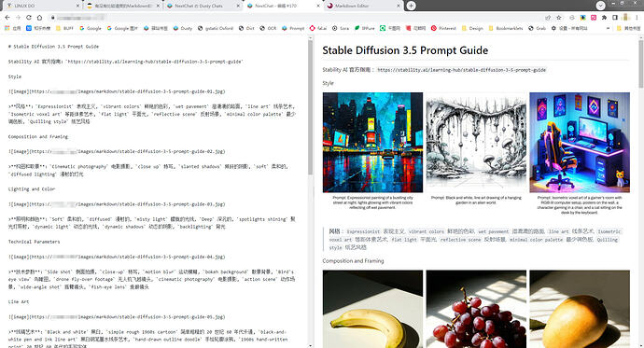The width and height of the screenshot is (644, 348).
Task: Open the other bookmarks folder at far right
Action: 628,28
